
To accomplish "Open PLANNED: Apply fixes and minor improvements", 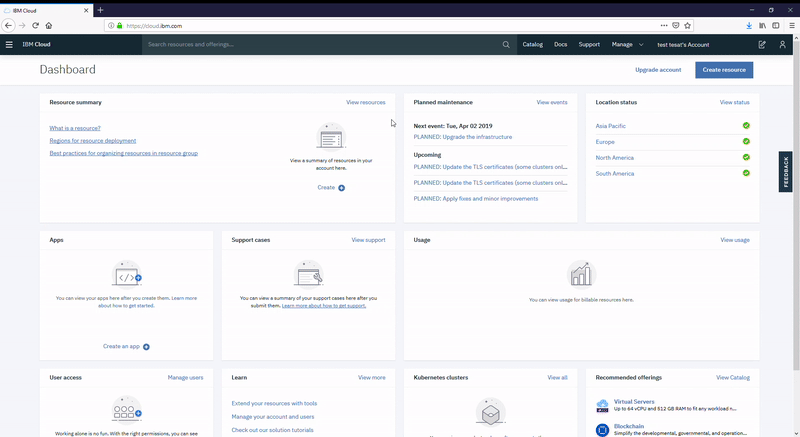I will [476, 199].
